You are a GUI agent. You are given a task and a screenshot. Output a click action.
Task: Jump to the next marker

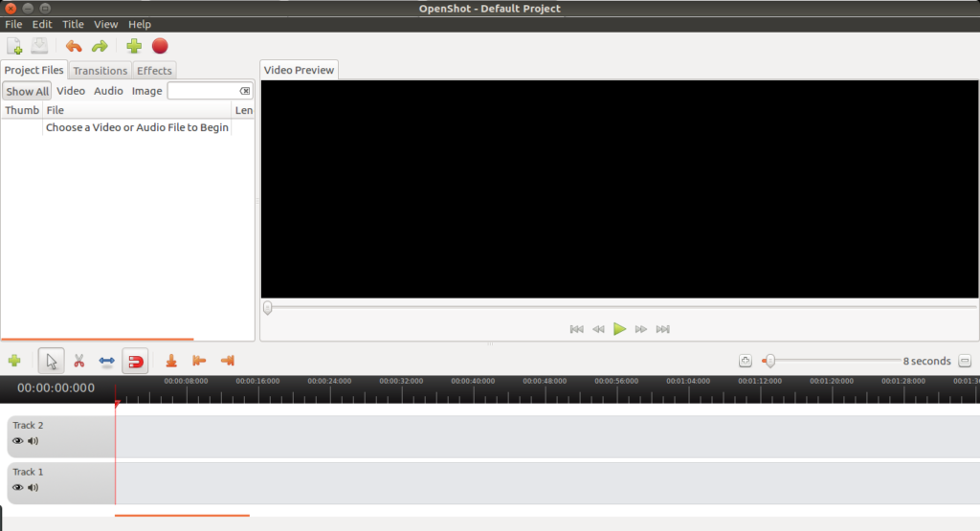[x=228, y=361]
